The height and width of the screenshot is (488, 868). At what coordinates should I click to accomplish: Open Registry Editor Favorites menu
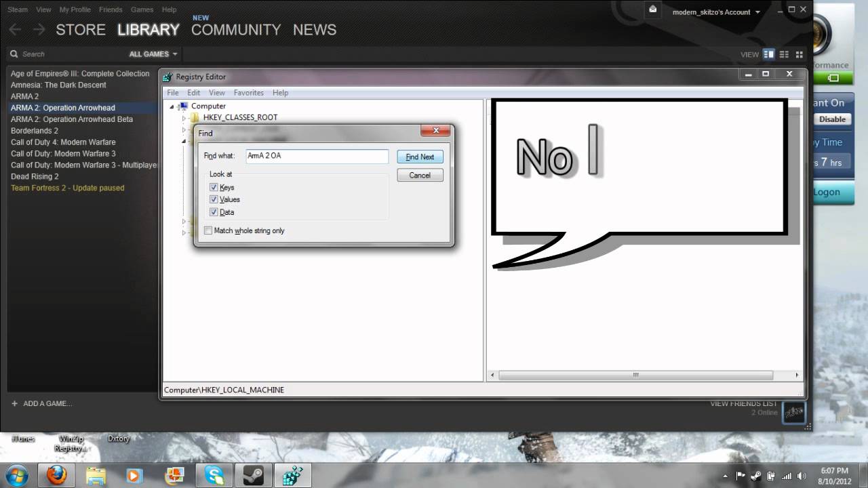(x=249, y=93)
